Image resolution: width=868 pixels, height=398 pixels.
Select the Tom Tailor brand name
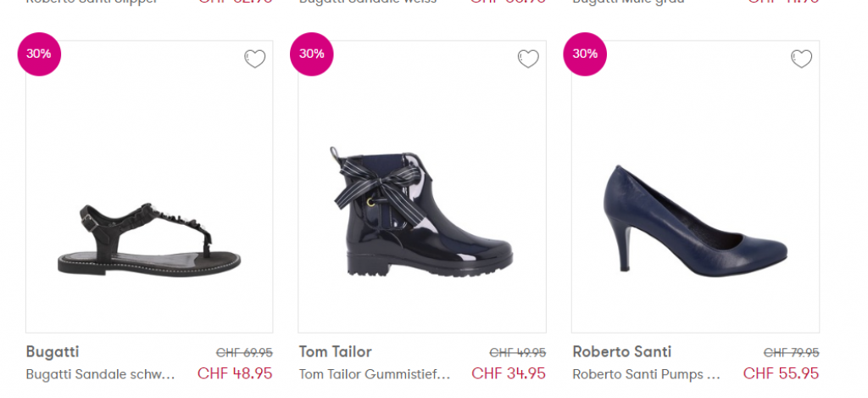pos(336,351)
